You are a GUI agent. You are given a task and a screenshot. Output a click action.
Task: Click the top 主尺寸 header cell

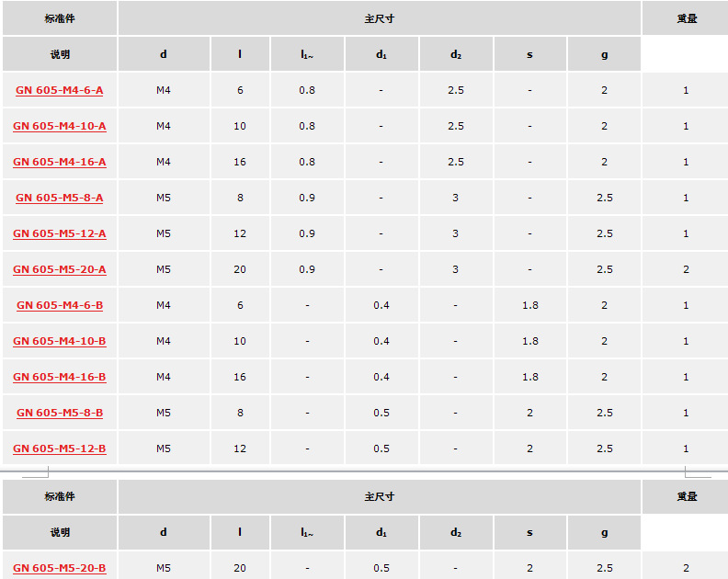380,18
